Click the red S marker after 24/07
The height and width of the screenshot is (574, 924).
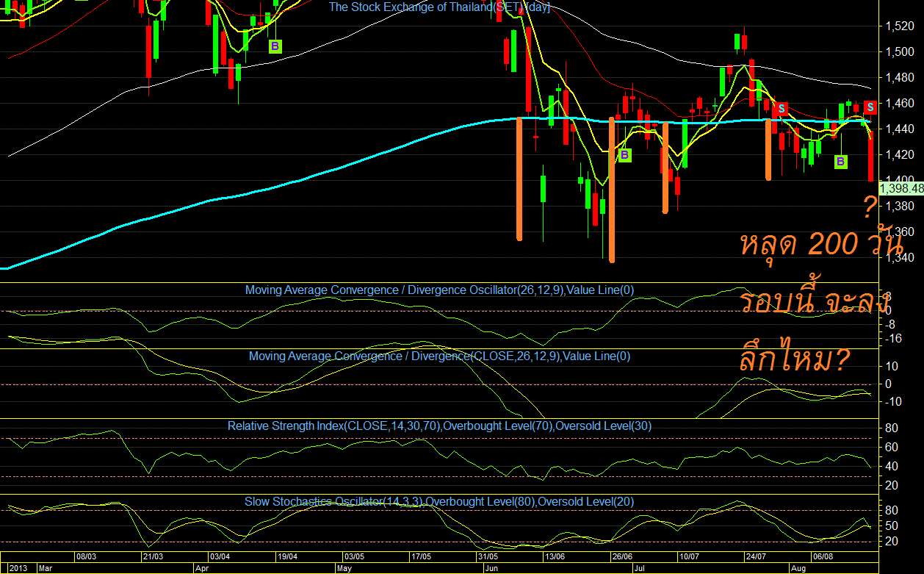tap(782, 108)
